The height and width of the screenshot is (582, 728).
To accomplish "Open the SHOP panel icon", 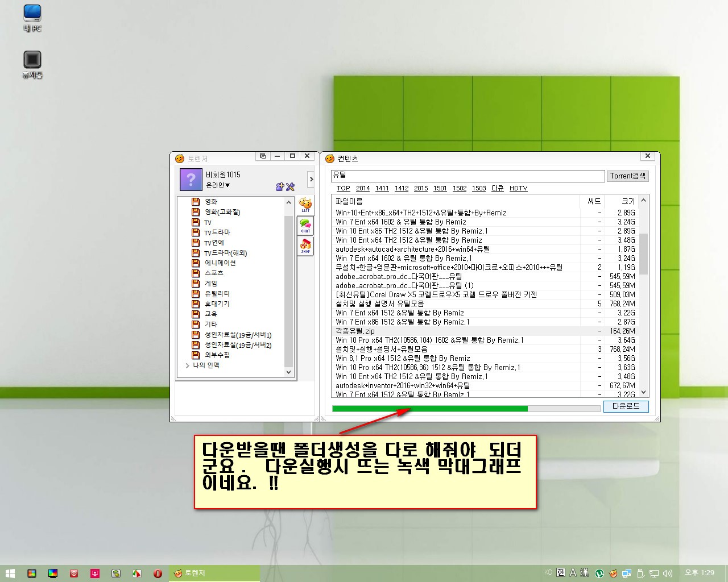I will point(305,246).
